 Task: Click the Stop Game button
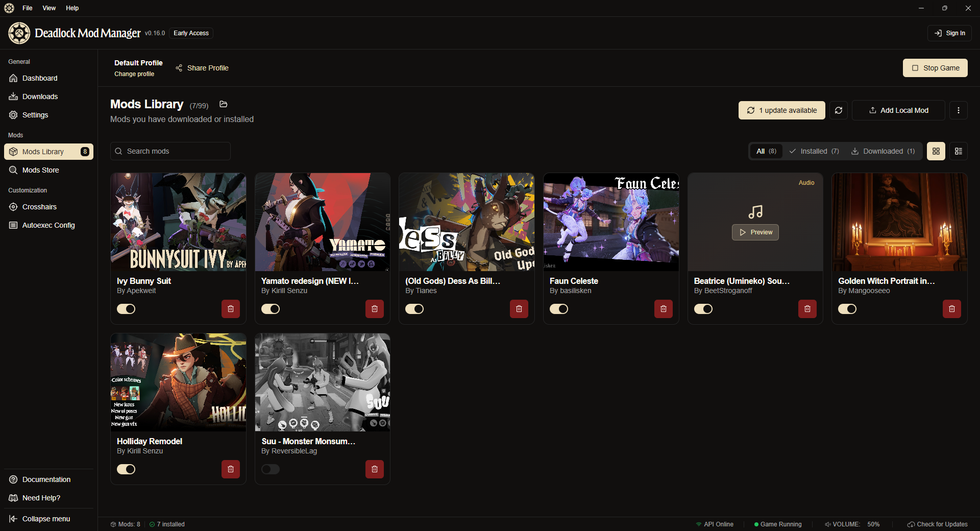[x=935, y=68]
